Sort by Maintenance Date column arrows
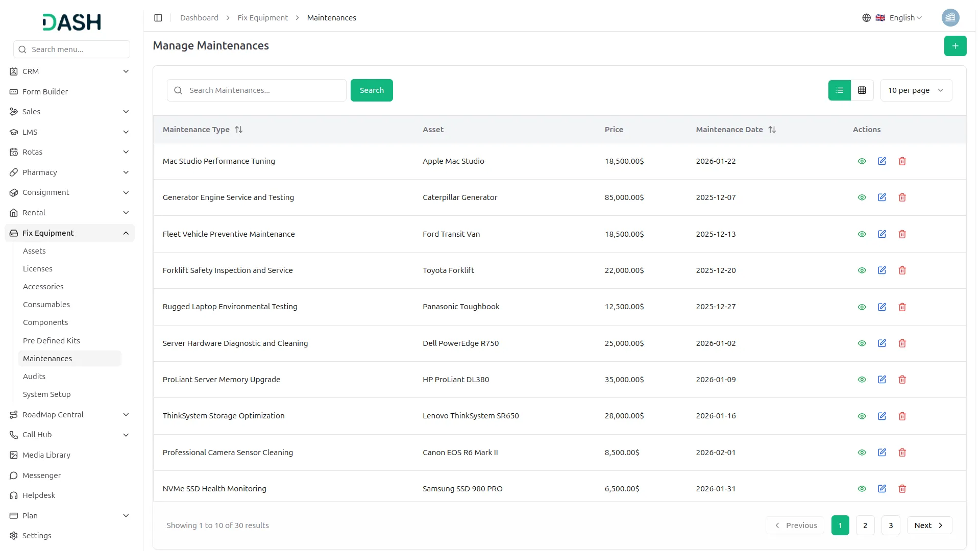 tap(772, 130)
